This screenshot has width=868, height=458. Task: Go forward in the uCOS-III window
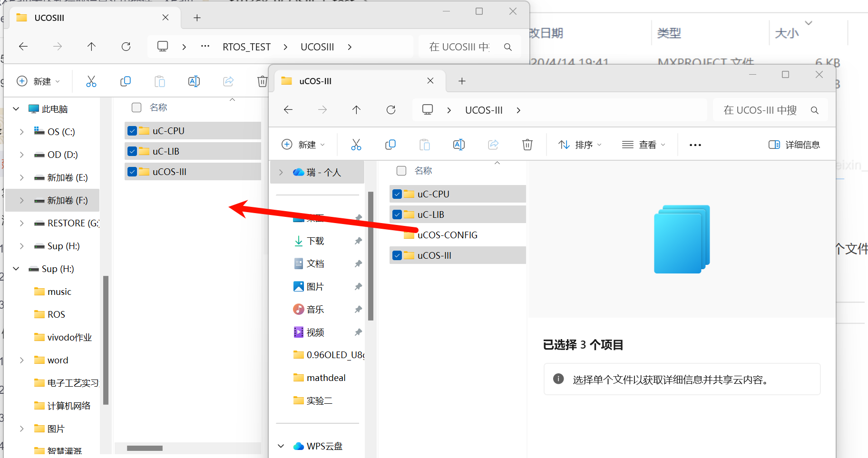click(x=322, y=110)
